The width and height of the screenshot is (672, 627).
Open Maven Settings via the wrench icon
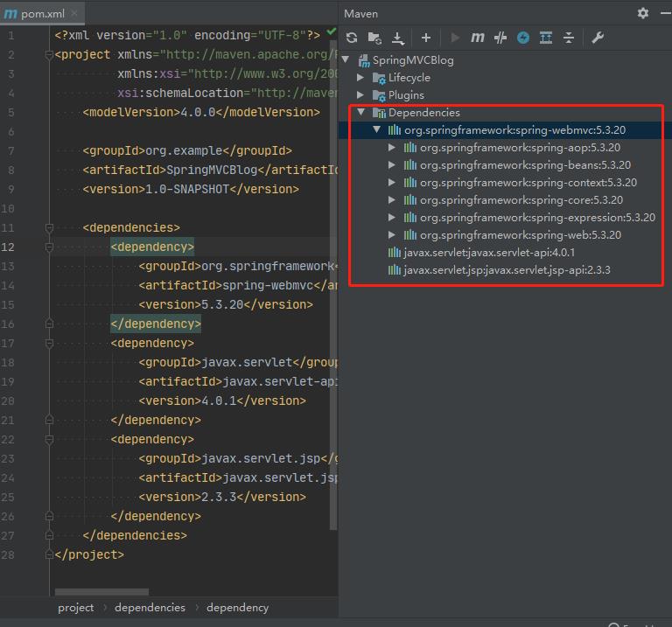(598, 38)
